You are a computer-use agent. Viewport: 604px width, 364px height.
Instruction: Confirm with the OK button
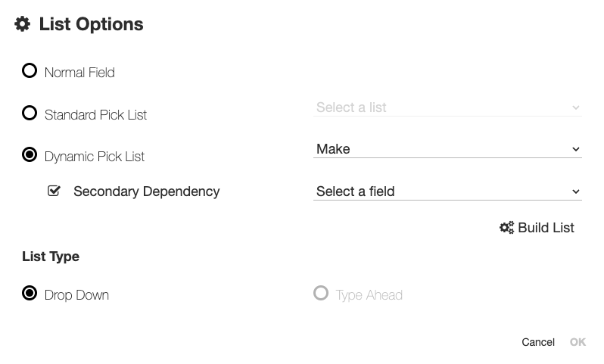tap(578, 343)
